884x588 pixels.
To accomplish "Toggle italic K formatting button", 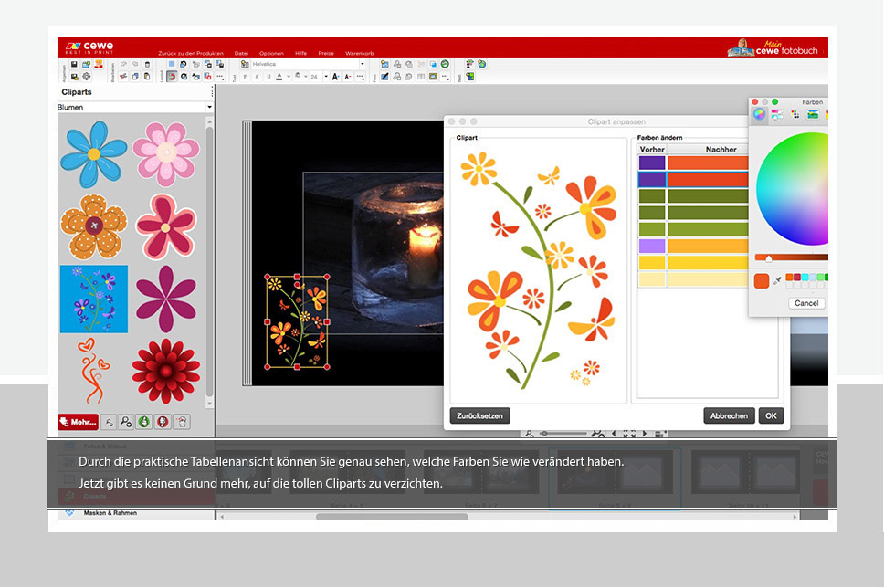I will click(258, 77).
